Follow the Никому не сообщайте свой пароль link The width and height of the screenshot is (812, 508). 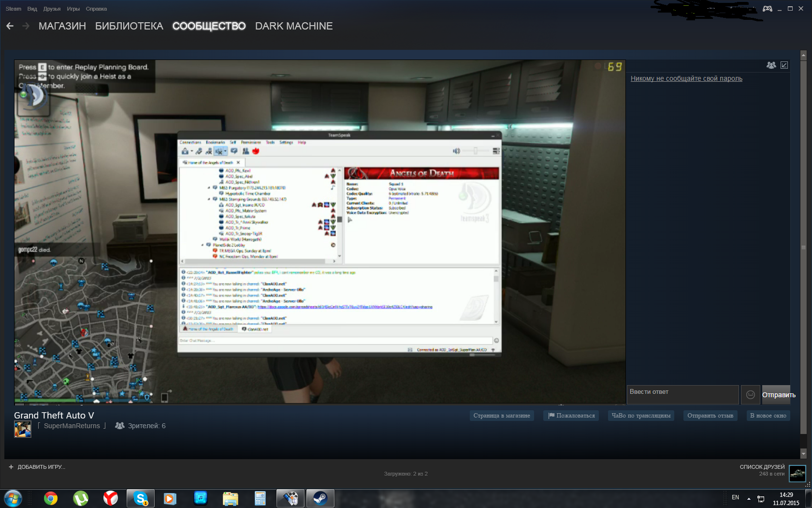coord(686,78)
